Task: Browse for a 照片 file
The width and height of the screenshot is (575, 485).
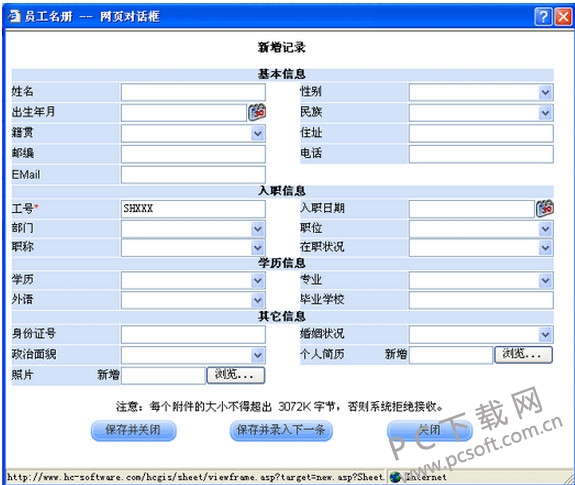Action: click(x=235, y=375)
